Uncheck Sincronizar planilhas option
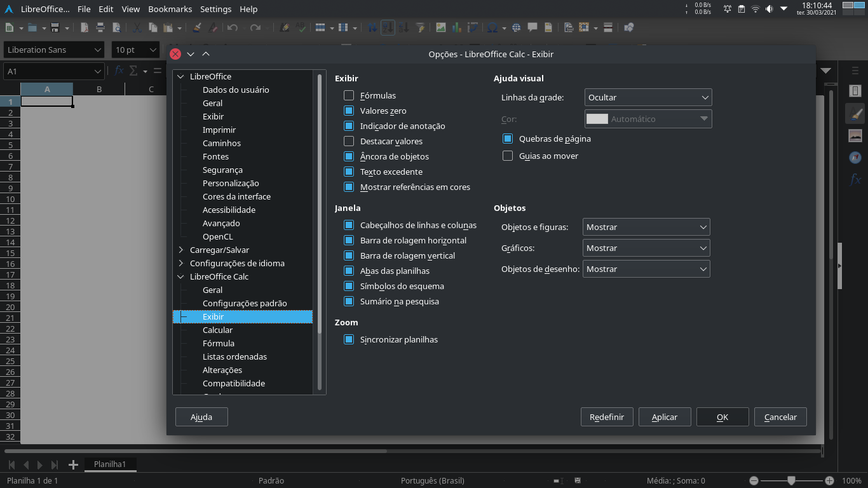 coord(349,339)
